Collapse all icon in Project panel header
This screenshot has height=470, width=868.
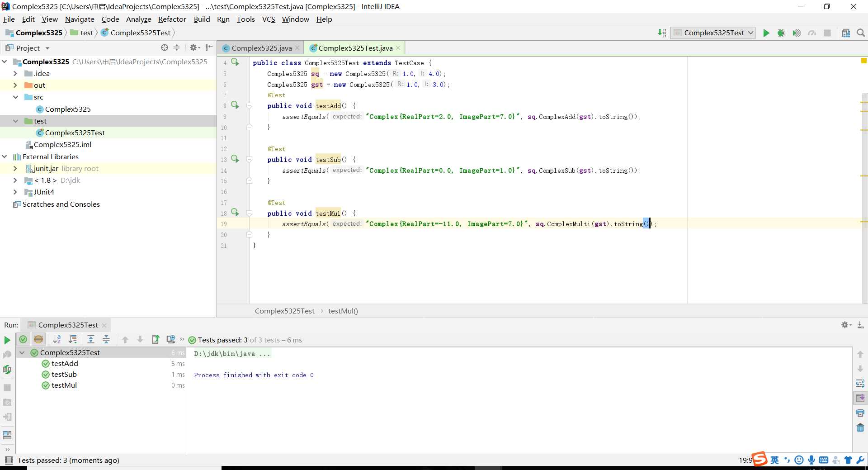[x=177, y=47]
